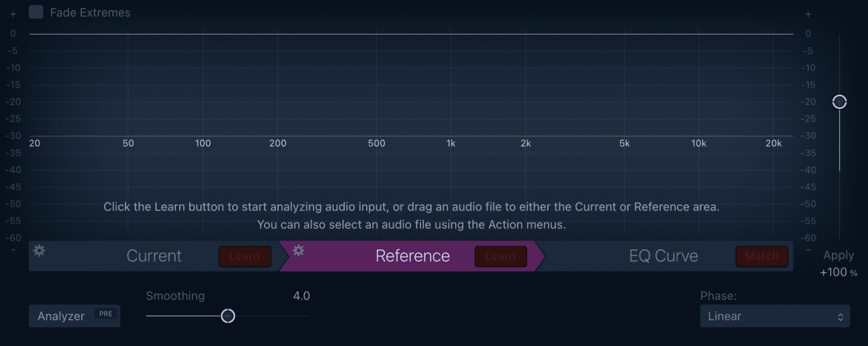Select the Current view tab
The height and width of the screenshot is (346, 868).
[154, 256]
